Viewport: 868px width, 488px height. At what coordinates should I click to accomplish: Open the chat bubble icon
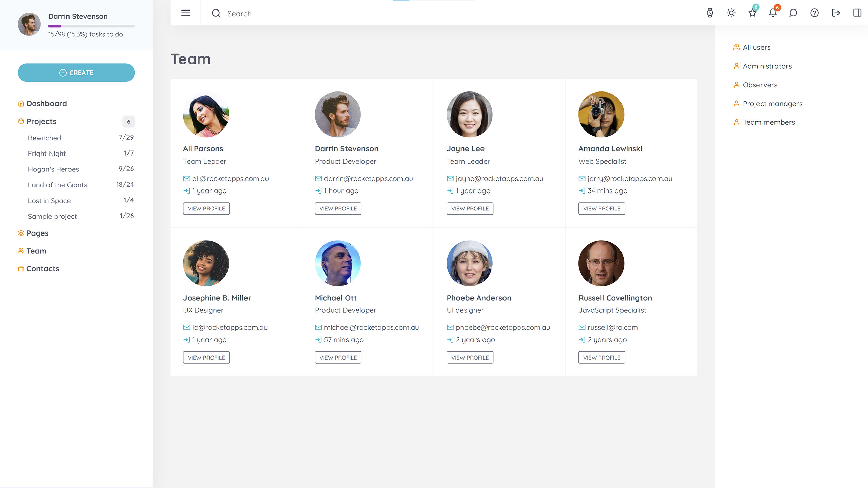[793, 13]
